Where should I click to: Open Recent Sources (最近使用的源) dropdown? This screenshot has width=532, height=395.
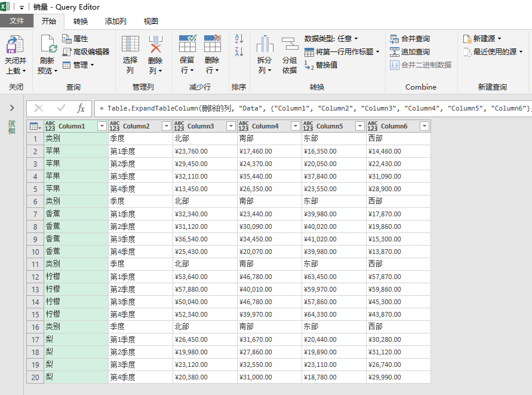(493, 51)
